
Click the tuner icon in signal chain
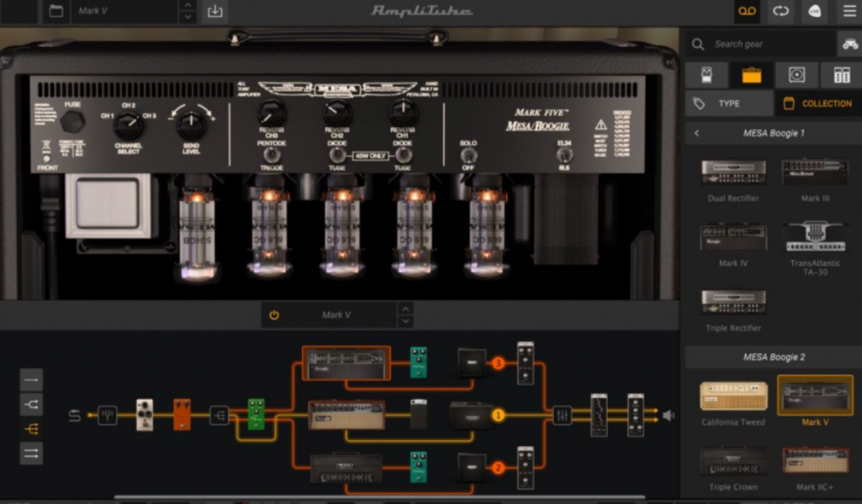pyautogui.click(x=107, y=416)
